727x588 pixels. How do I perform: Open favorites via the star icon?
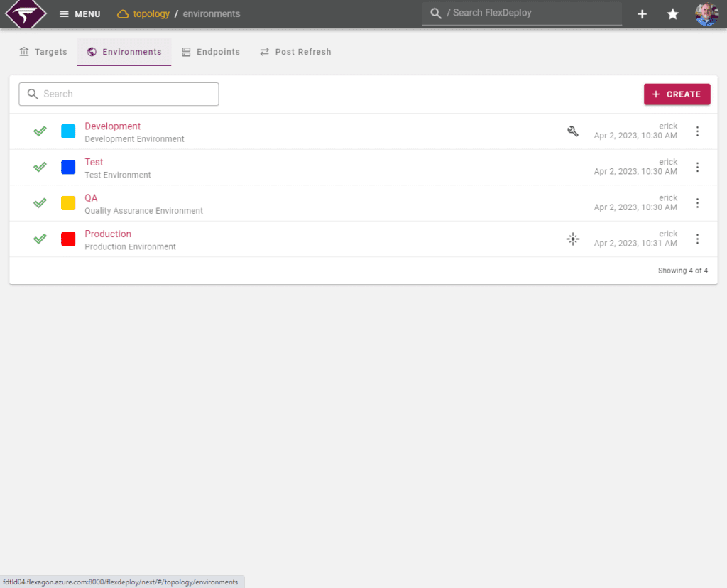[672, 13]
